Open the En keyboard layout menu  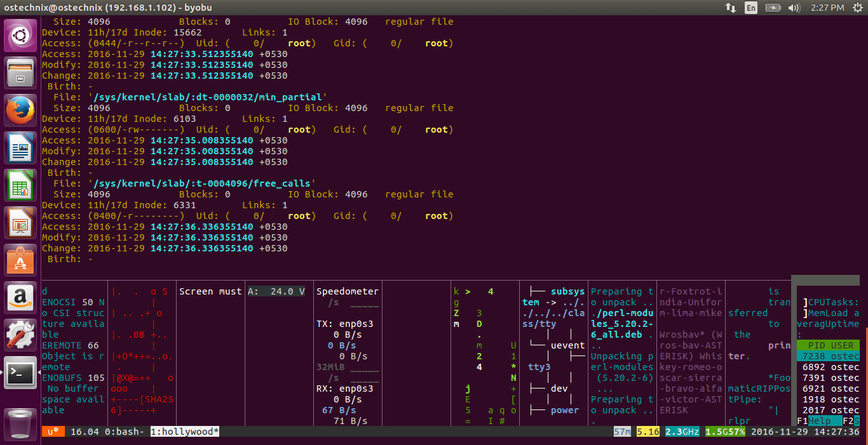pos(750,8)
